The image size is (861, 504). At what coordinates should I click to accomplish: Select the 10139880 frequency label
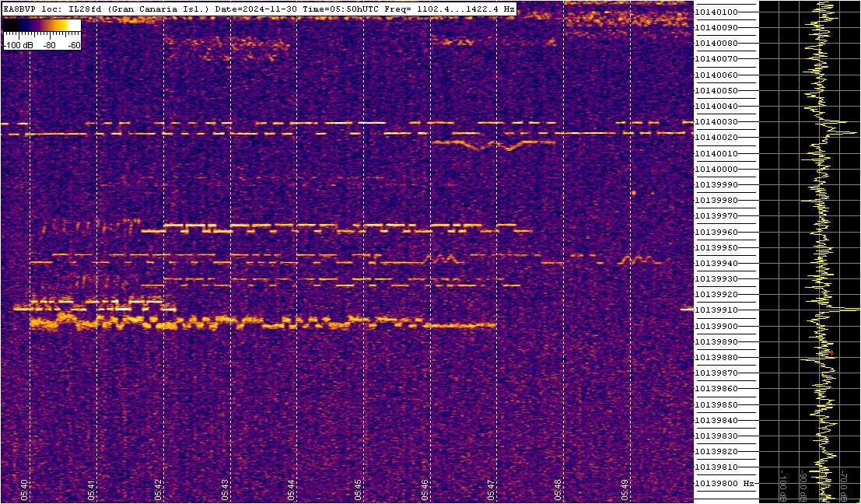pyautogui.click(x=716, y=358)
